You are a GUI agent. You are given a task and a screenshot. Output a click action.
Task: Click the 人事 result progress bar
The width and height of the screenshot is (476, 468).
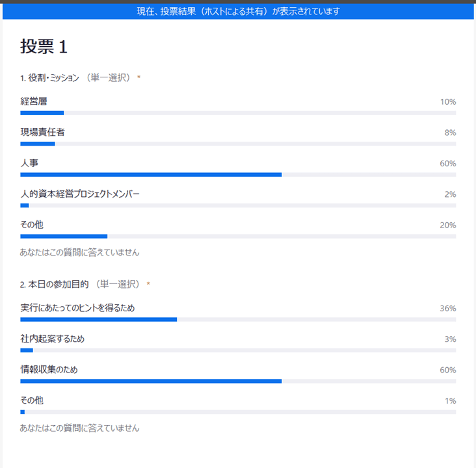coord(237,175)
